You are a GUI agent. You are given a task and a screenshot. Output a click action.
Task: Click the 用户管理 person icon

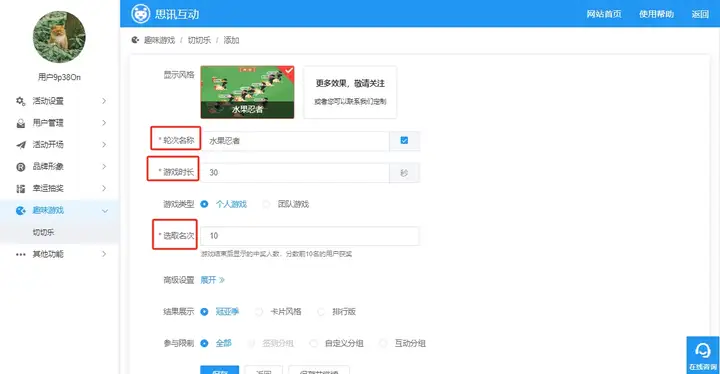point(21,123)
